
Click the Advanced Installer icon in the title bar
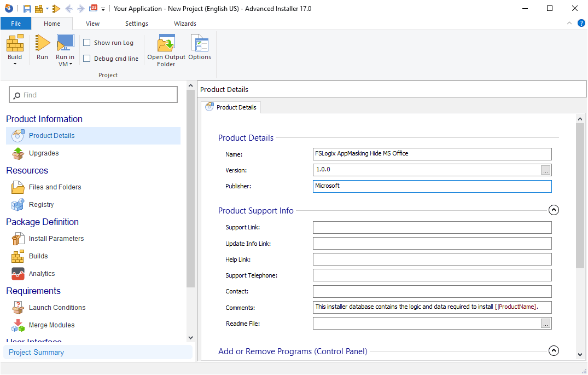coord(9,8)
